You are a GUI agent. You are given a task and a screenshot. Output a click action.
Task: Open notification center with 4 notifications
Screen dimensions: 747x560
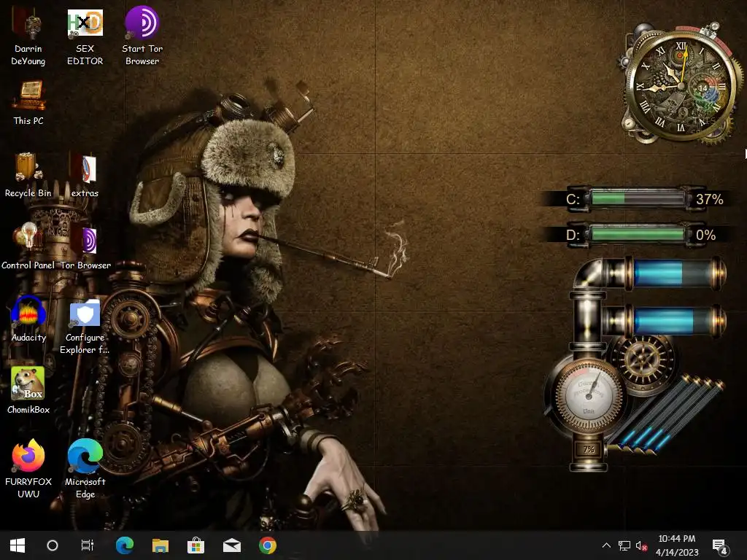(720, 546)
